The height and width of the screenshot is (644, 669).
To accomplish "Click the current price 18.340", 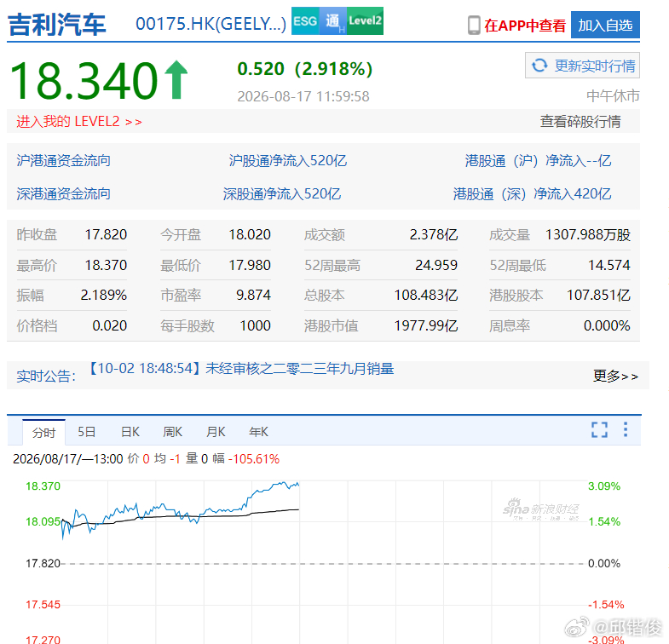I will tap(84, 81).
